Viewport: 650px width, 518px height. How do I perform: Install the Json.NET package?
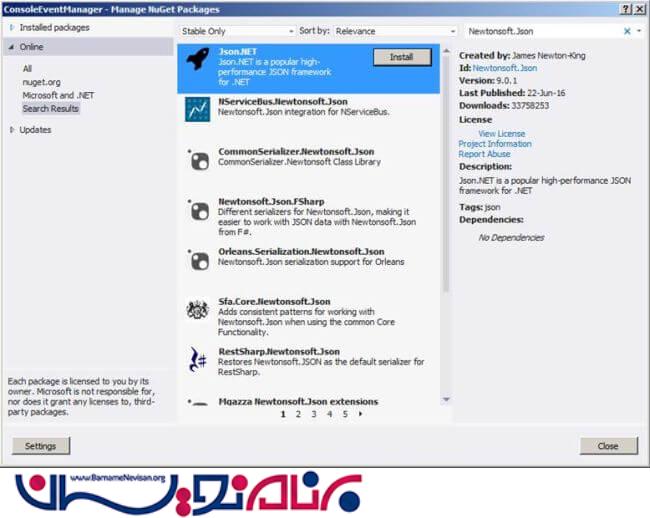click(x=401, y=57)
